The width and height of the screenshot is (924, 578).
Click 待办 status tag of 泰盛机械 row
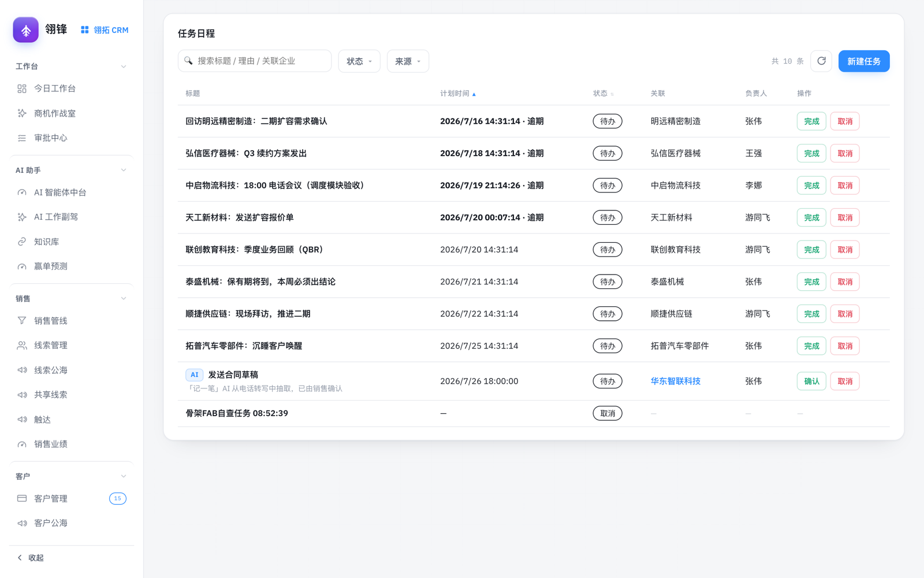pyautogui.click(x=608, y=281)
